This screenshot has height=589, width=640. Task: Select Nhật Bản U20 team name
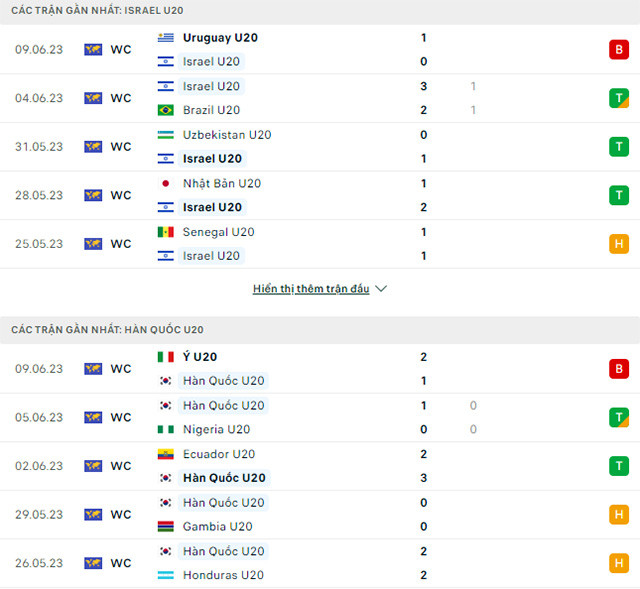[x=222, y=184]
